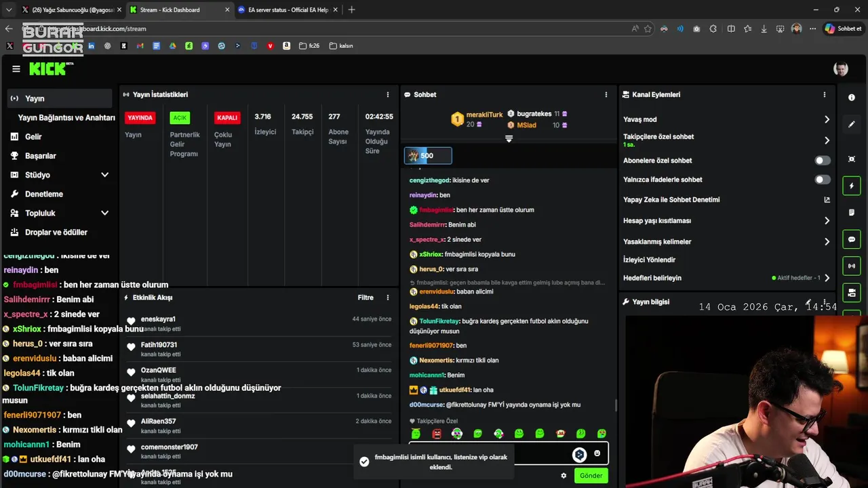Click the broadcast signal icon in right rail
Image resolution: width=868 pixels, height=488 pixels.
pyautogui.click(x=852, y=266)
